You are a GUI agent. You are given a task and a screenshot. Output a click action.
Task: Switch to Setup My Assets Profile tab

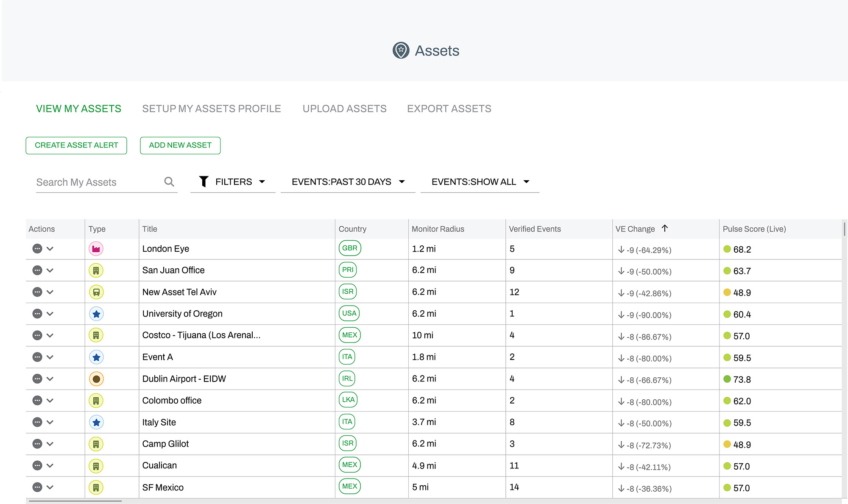point(211,109)
